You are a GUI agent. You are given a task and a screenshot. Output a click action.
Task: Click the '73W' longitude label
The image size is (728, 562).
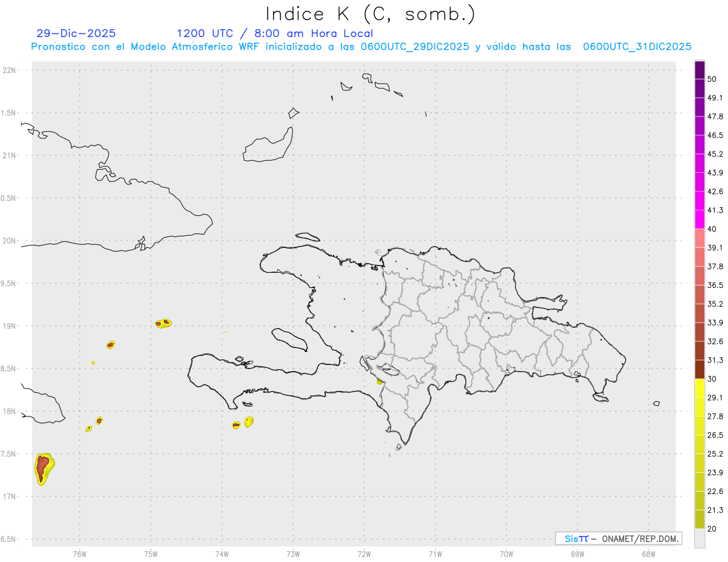click(x=293, y=554)
